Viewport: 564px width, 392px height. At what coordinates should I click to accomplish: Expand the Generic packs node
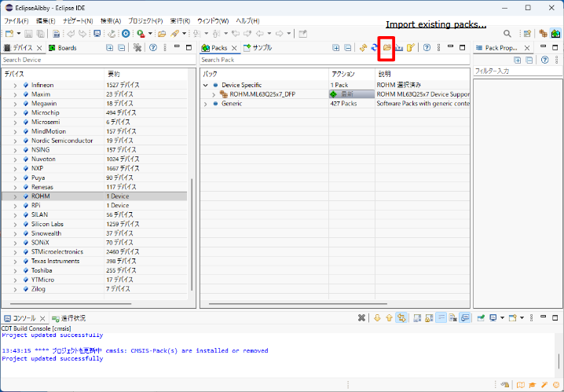(x=205, y=104)
